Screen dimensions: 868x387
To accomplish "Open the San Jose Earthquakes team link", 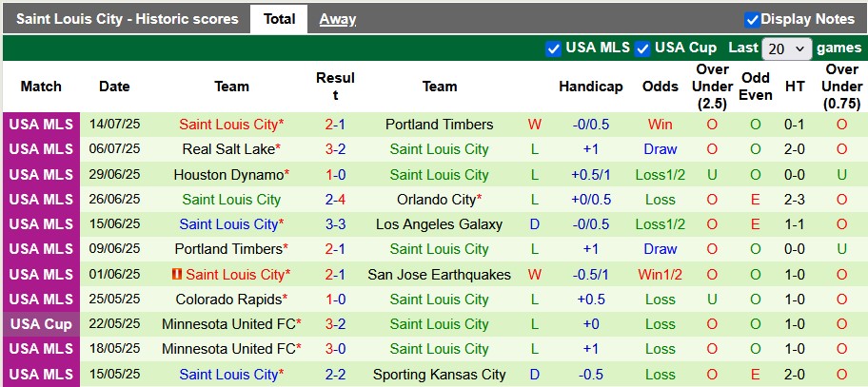I will [439, 275].
